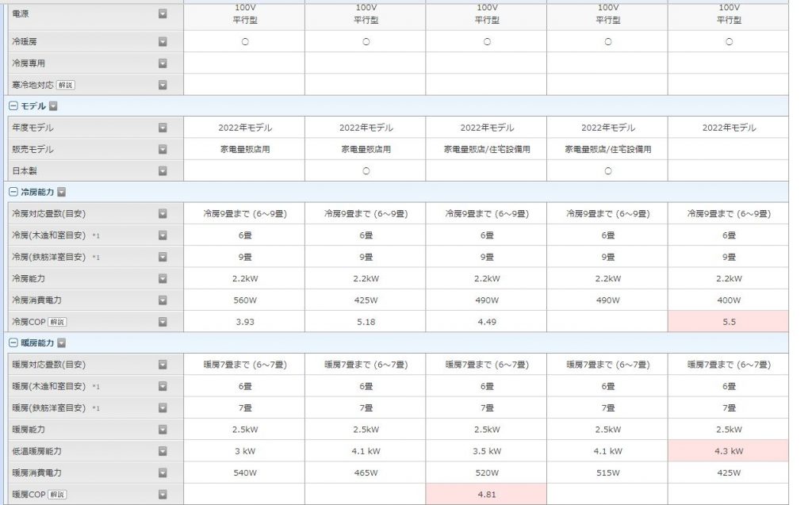Click the arrow icon beside 冷房能力 header

(61, 192)
